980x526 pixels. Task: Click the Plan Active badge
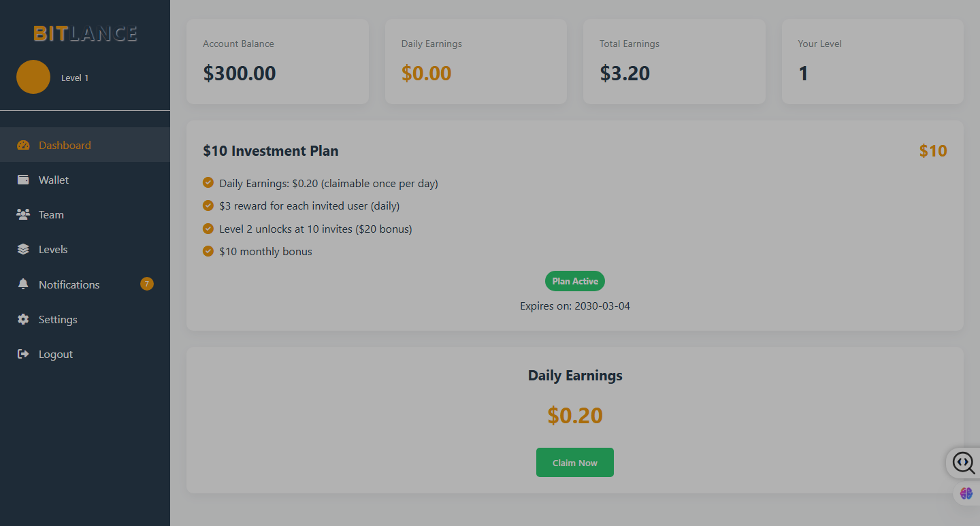[575, 281]
